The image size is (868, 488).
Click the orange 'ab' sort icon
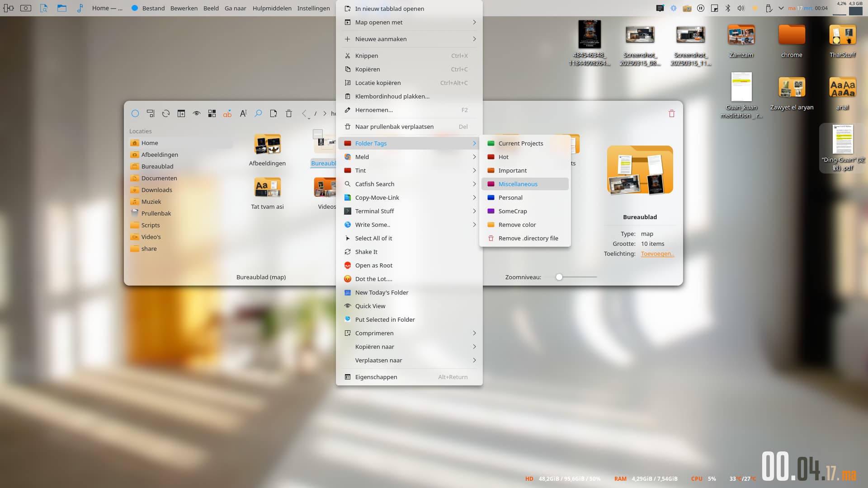point(227,114)
